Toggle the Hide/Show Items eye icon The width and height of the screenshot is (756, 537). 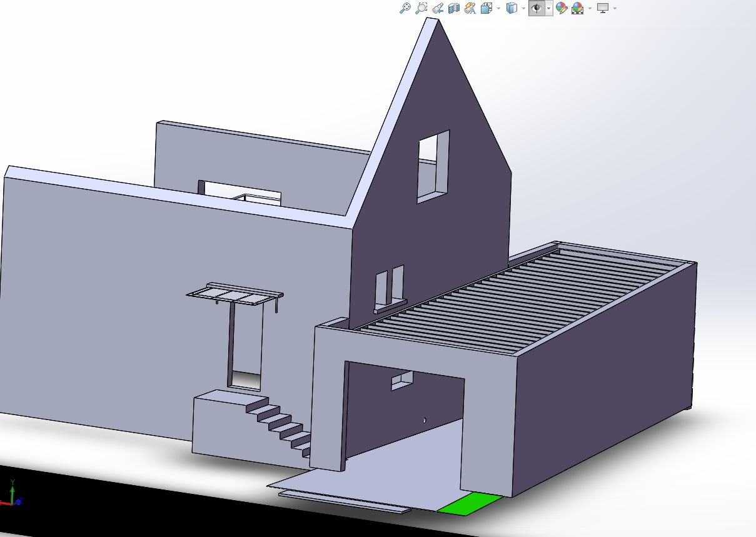pos(537,8)
